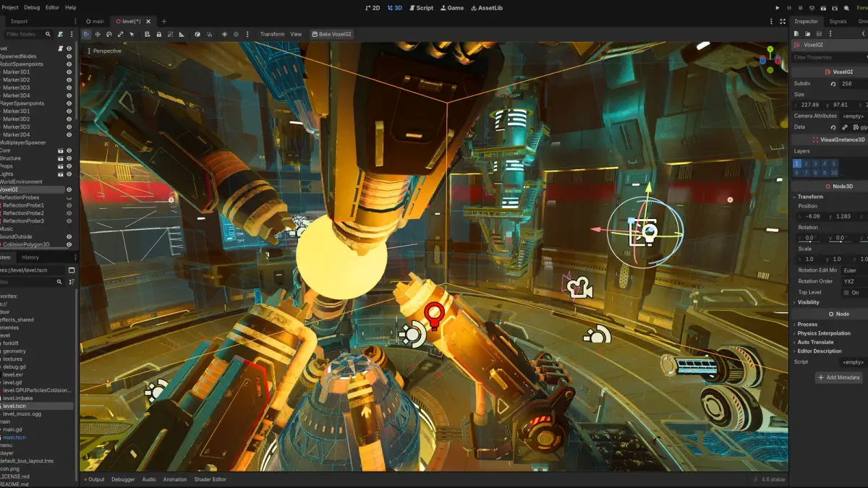The height and width of the screenshot is (488, 868).
Task: Expand the Editor Description section
Action: [x=820, y=351]
